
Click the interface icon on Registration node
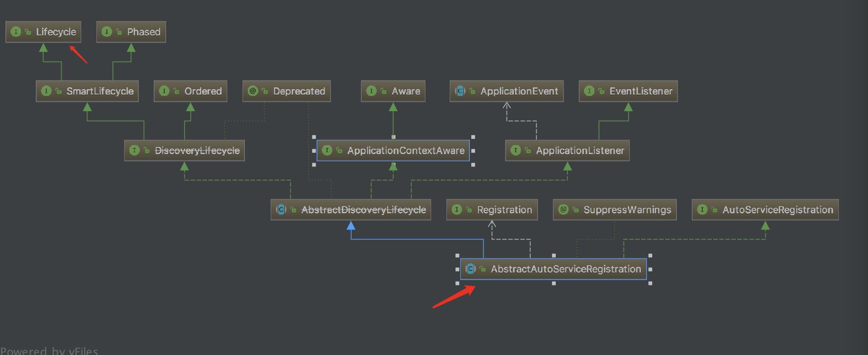point(457,209)
